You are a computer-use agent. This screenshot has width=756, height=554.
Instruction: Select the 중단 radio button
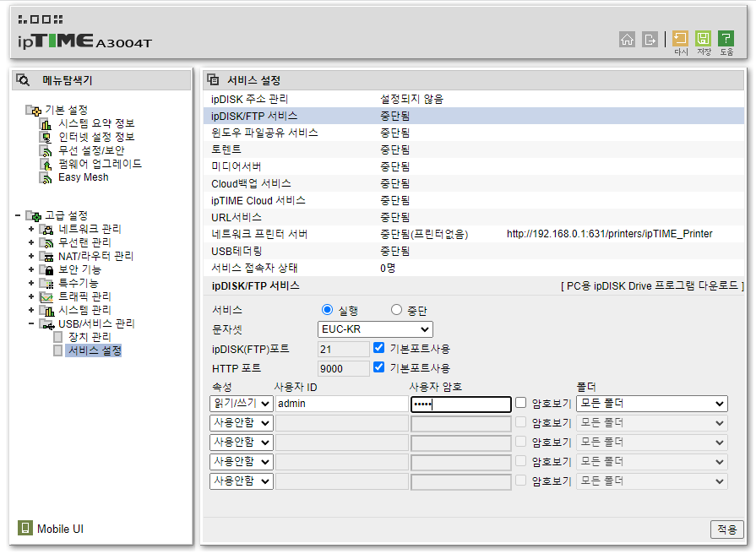click(397, 310)
